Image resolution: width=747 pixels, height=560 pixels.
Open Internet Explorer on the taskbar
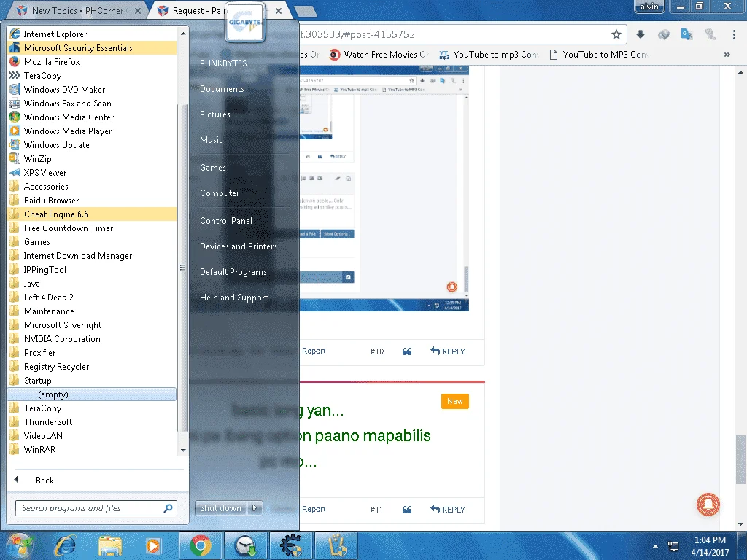coord(65,545)
